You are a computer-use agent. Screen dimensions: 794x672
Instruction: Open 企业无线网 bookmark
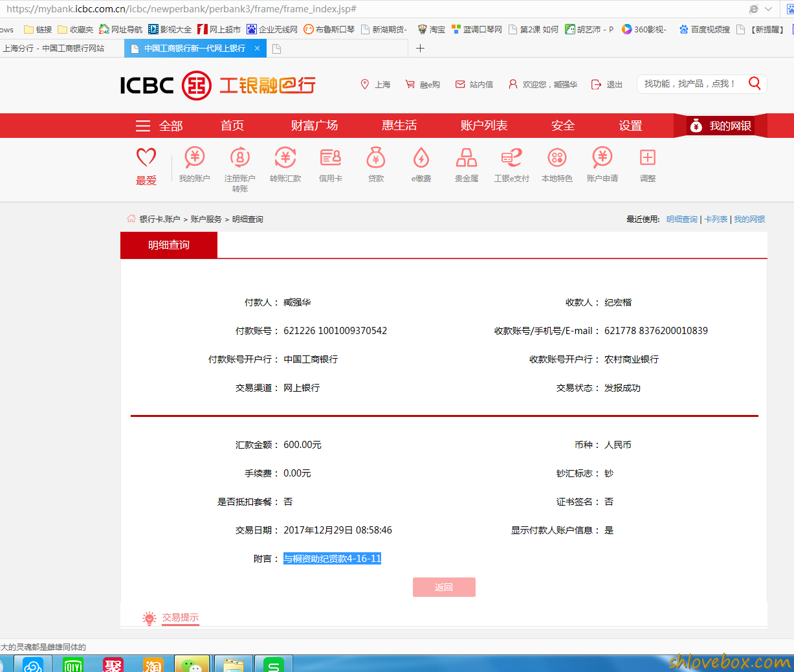(x=272, y=29)
